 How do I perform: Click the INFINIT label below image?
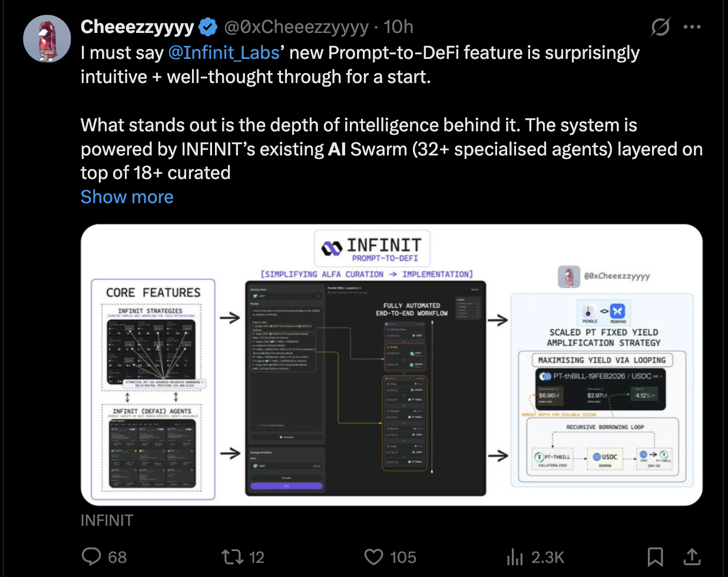(107, 520)
